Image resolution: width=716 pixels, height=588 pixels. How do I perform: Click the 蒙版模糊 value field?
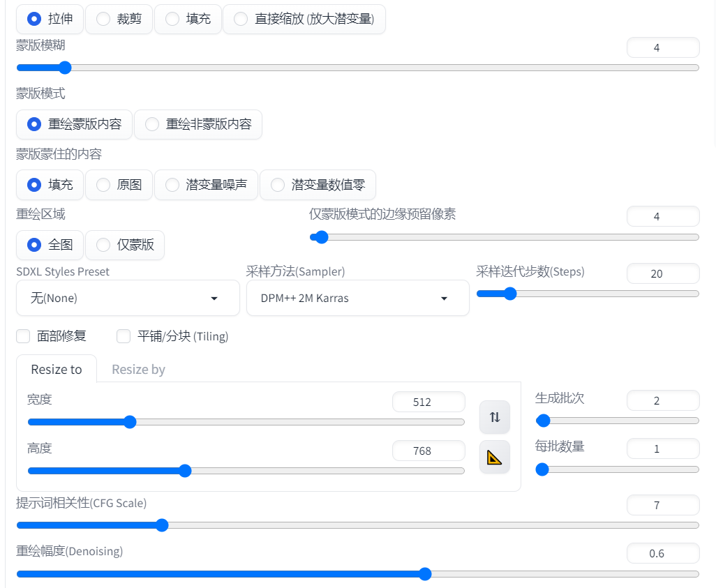[663, 47]
